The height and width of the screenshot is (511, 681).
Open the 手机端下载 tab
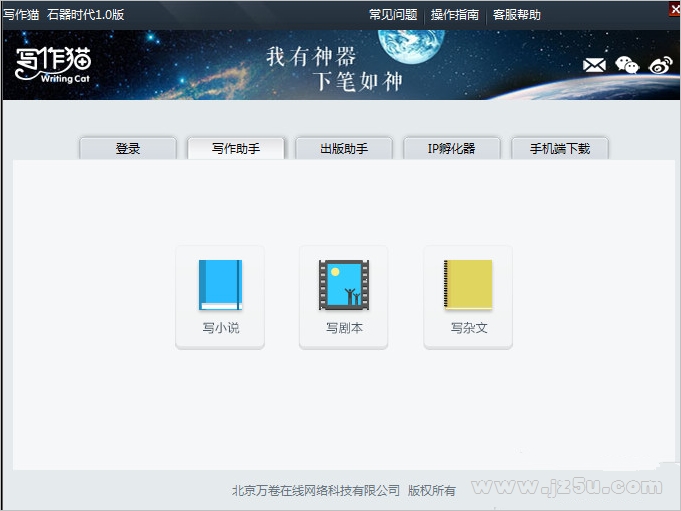tap(560, 148)
